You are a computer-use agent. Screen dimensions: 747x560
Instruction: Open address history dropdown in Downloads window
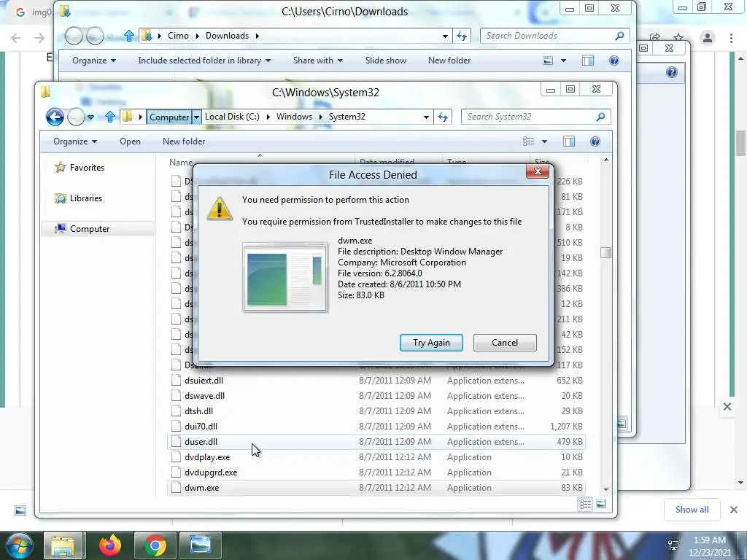point(445,36)
